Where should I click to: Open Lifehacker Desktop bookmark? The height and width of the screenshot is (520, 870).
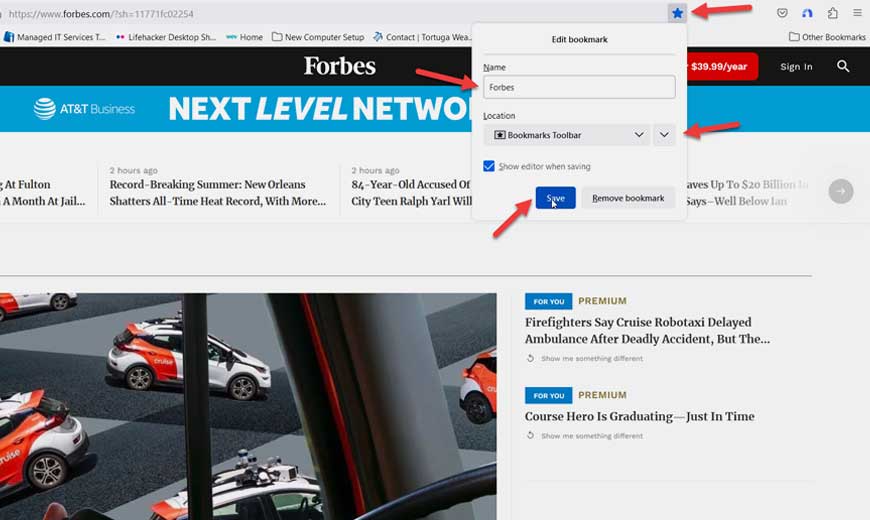click(x=165, y=37)
